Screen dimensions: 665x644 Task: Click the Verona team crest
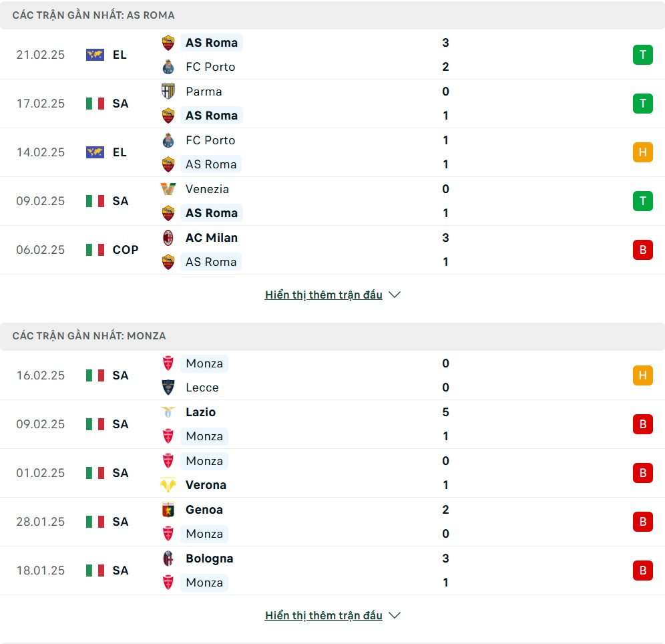click(168, 485)
